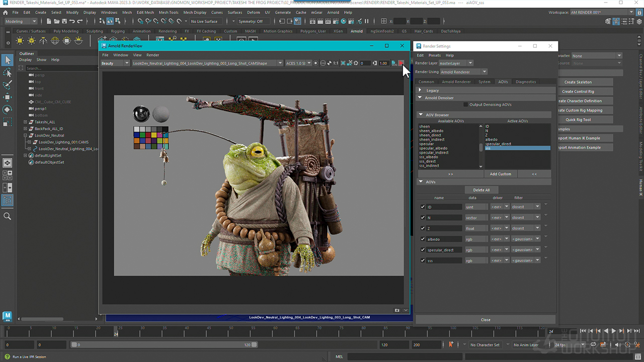Disable the sss AOV checkbox
The width and height of the screenshot is (644, 362).
click(423, 260)
